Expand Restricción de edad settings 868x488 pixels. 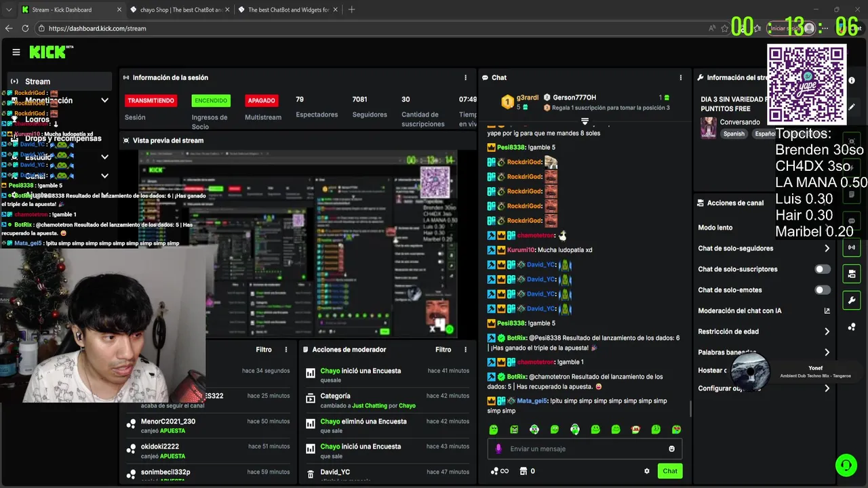pos(827,331)
